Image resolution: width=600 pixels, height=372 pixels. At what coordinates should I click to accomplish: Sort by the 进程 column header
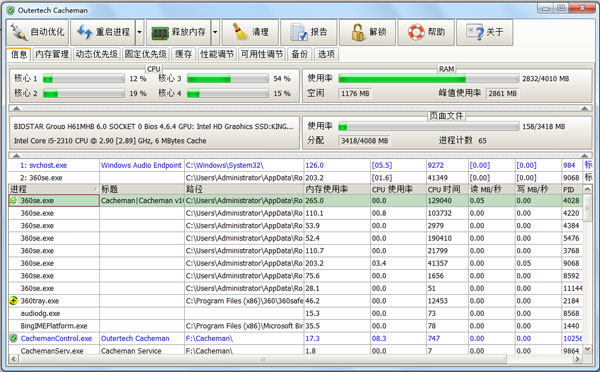click(54, 189)
